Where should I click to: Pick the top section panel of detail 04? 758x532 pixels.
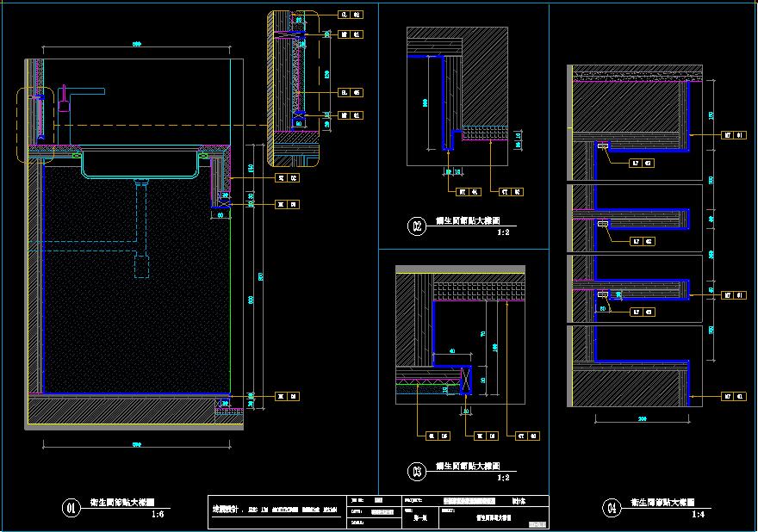tap(635, 123)
